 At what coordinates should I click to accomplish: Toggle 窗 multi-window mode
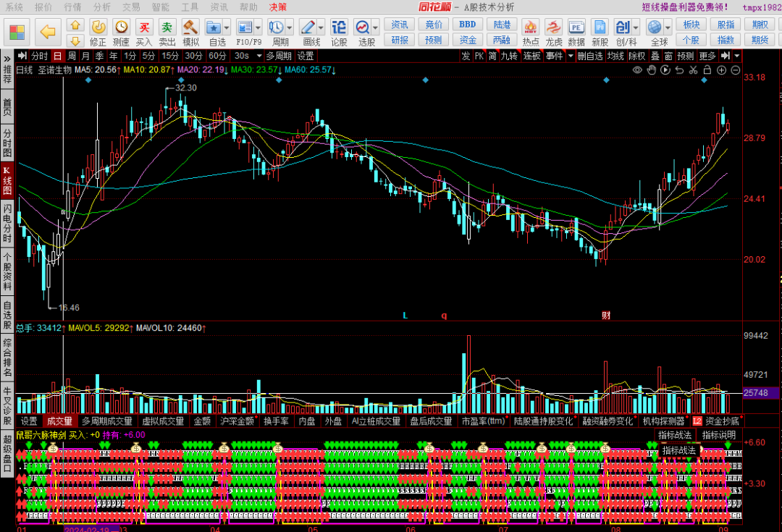(x=668, y=56)
